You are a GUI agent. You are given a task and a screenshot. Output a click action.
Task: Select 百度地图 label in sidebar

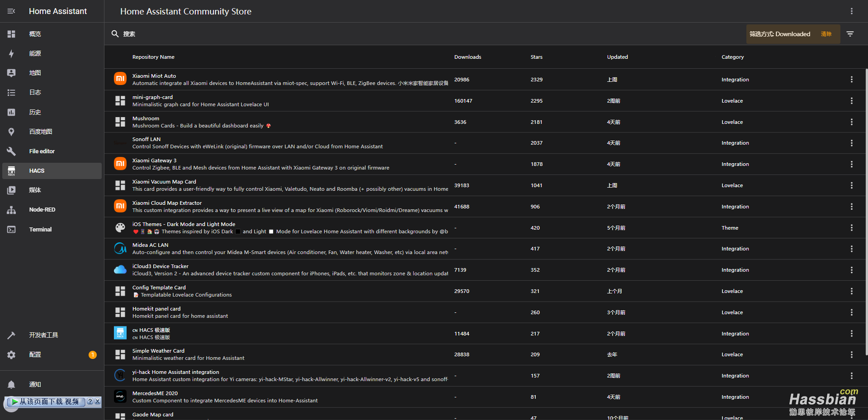coord(41,132)
